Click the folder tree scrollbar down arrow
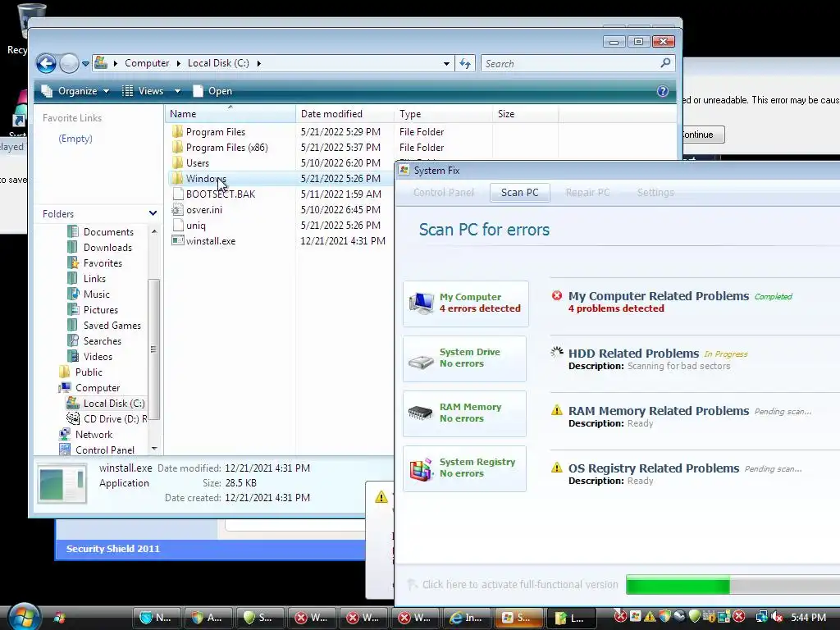This screenshot has height=630, width=840. (154, 449)
